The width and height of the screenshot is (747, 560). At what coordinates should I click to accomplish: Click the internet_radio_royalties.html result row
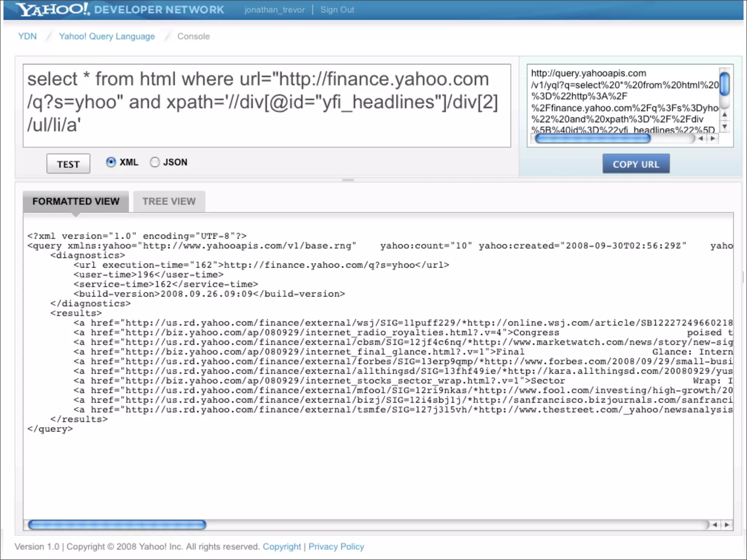pos(403,332)
